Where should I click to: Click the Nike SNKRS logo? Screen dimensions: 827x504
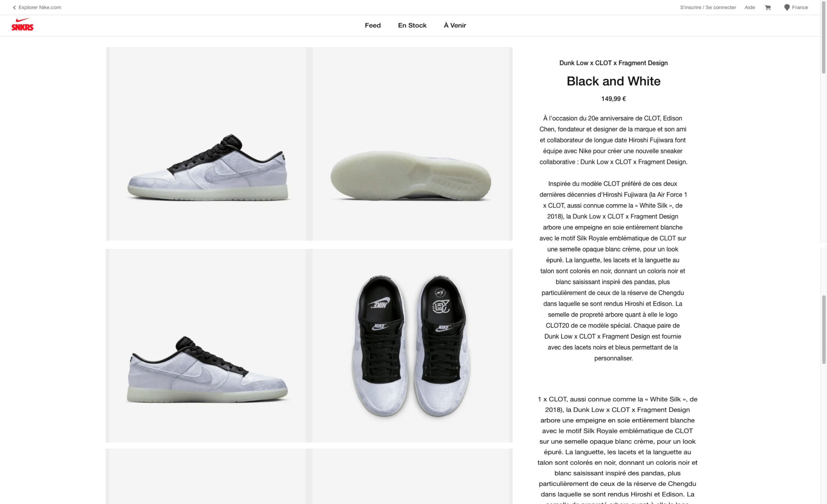pyautogui.click(x=23, y=25)
